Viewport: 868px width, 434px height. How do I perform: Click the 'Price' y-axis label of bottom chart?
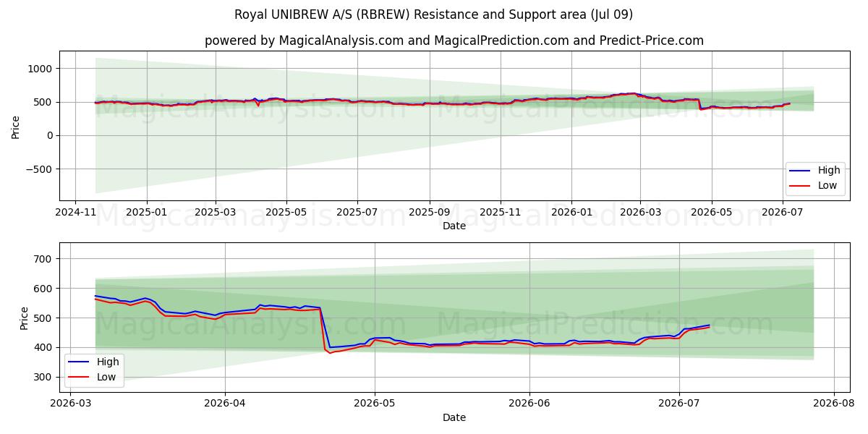(25, 318)
